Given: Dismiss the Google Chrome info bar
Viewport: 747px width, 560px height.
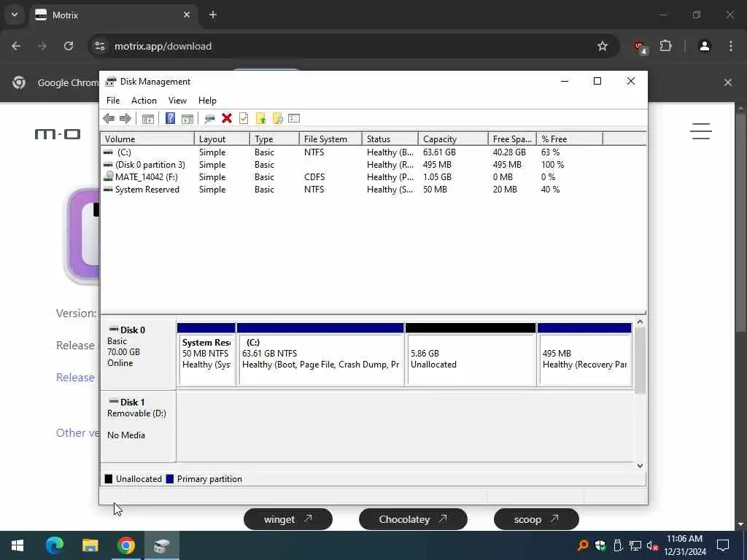Looking at the screenshot, I should click(728, 82).
